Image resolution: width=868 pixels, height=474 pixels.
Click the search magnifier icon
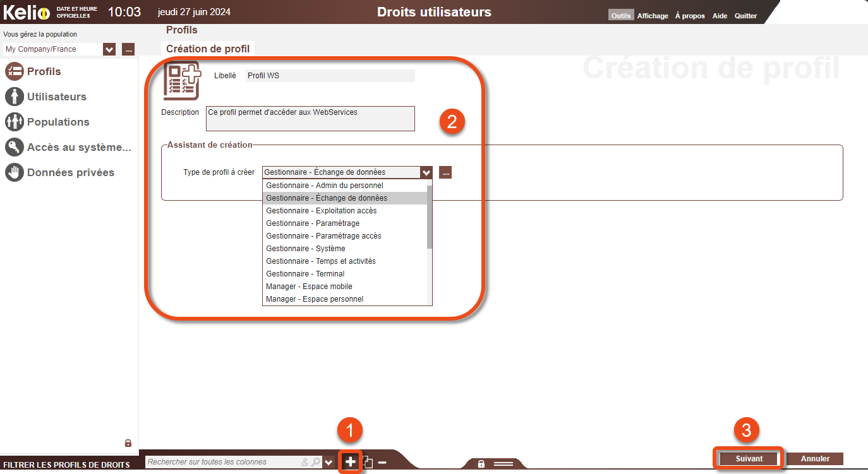click(315, 462)
